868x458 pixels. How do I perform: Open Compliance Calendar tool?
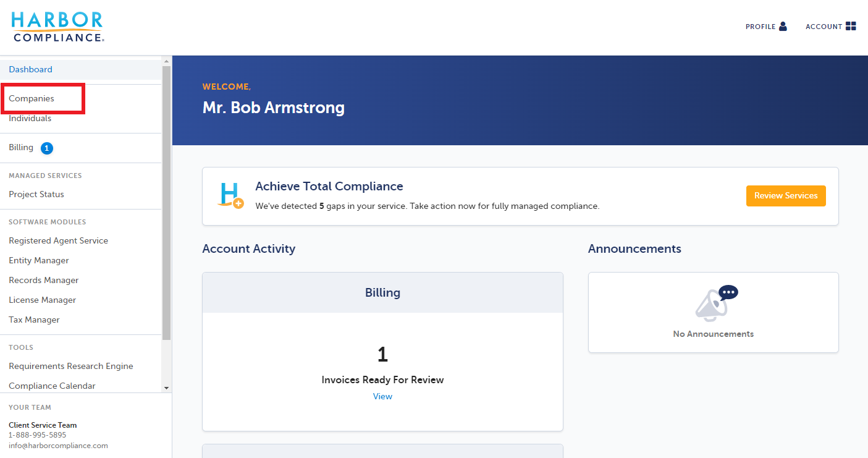(52, 386)
